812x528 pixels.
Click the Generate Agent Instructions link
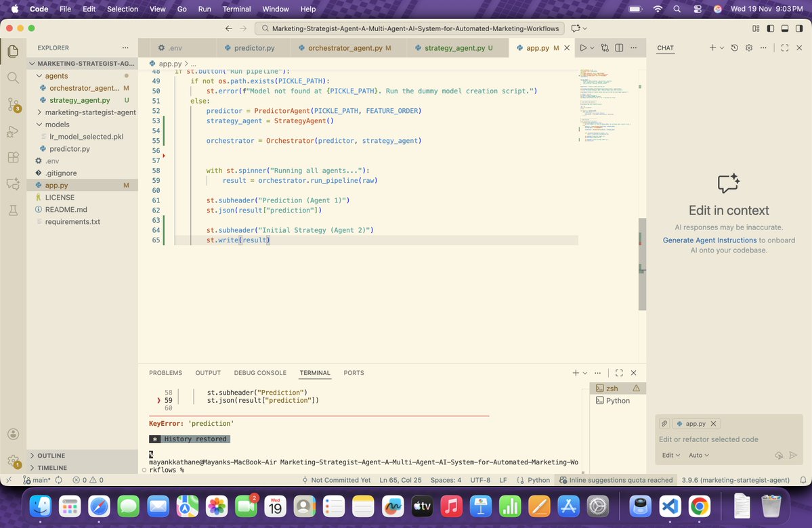pyautogui.click(x=708, y=240)
